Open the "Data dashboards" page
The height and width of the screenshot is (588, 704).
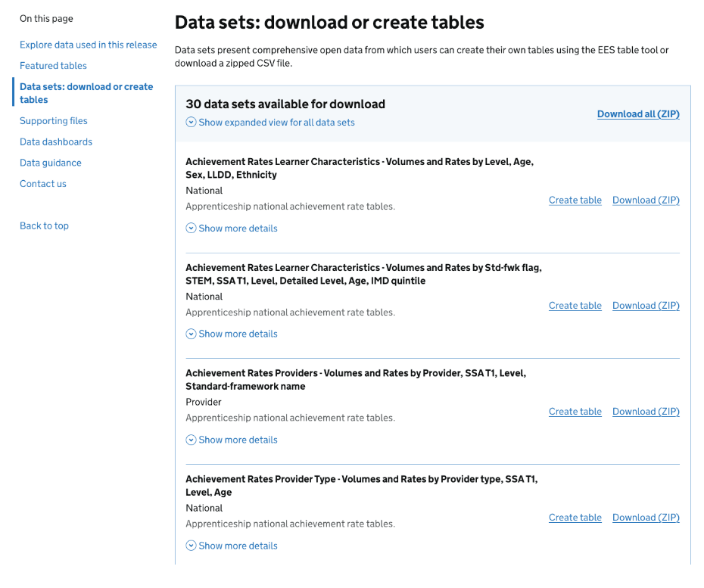point(56,142)
